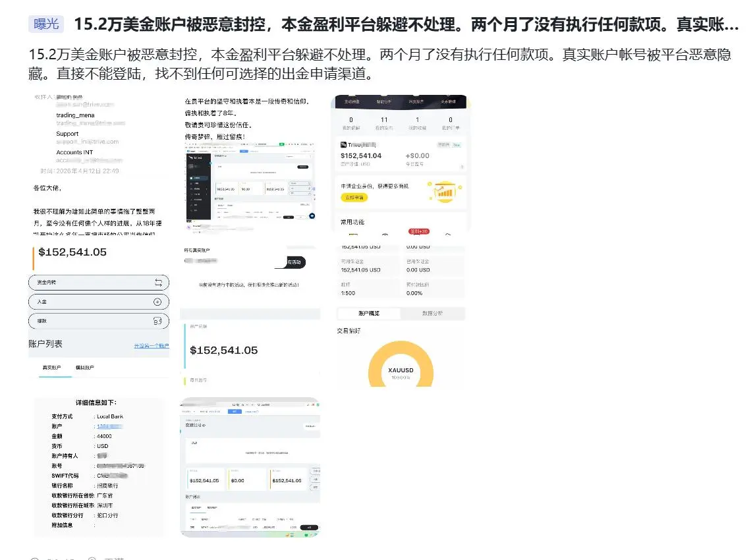Open the mobile app thumbnail showing $152,541.04
755x560 pixels.
[x=401, y=164]
